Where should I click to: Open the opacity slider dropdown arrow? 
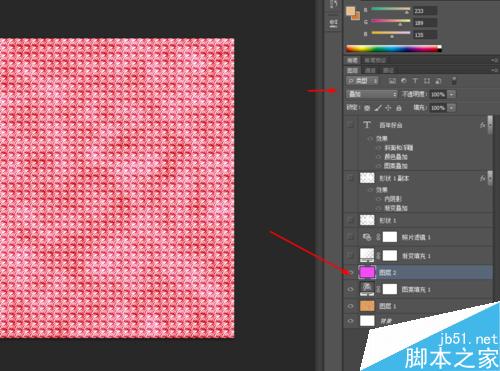point(452,94)
